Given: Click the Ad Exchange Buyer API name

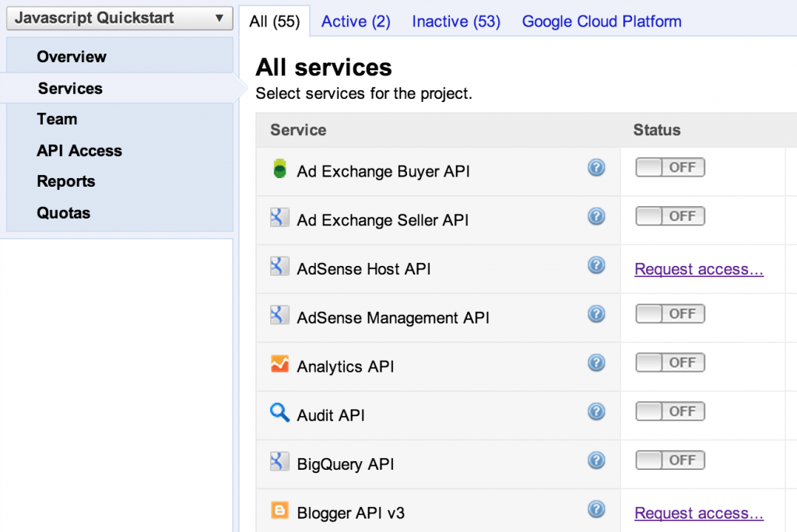Looking at the screenshot, I should pos(383,171).
